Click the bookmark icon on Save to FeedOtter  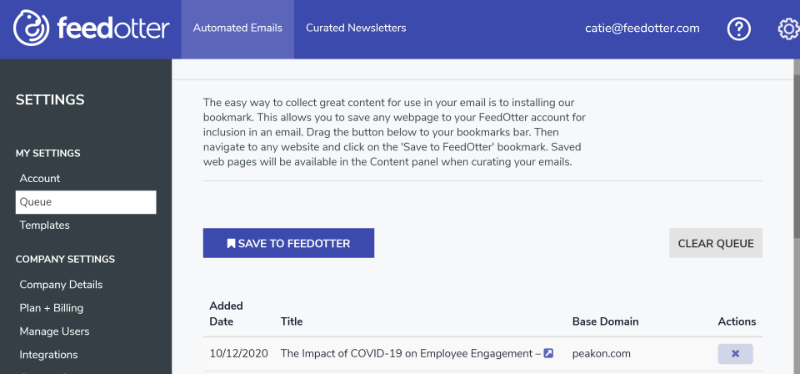pyautogui.click(x=231, y=243)
